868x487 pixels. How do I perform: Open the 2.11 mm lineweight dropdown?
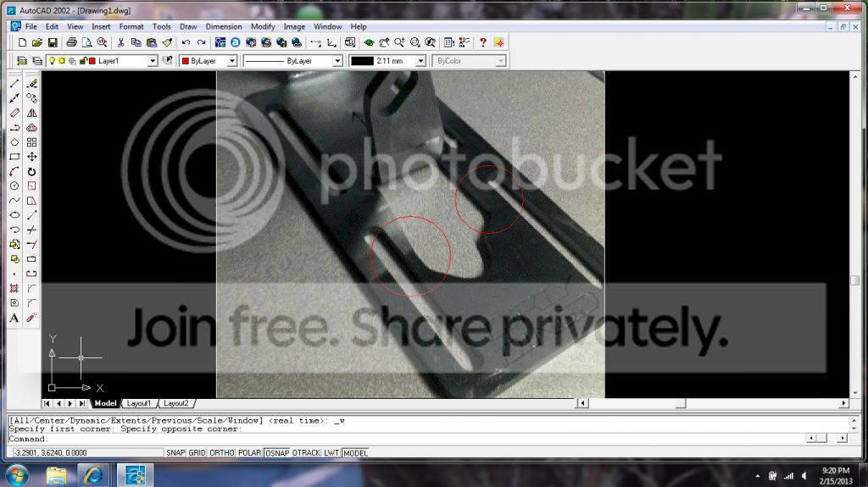coord(420,61)
